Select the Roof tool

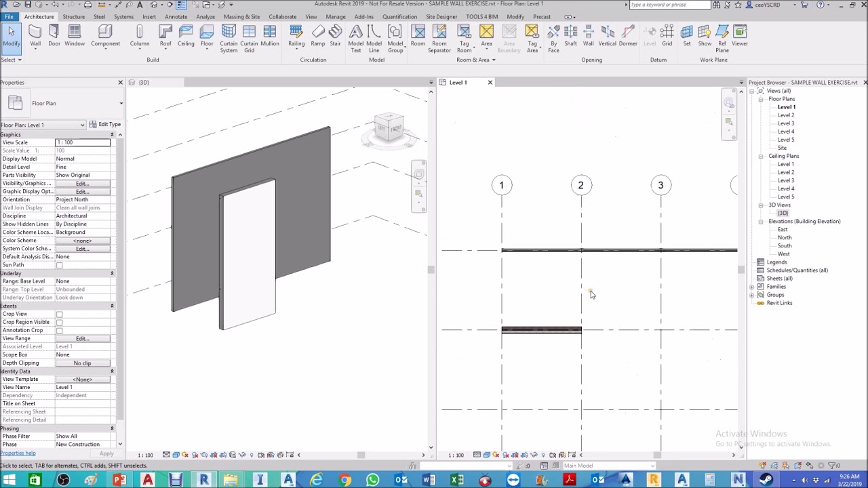[x=165, y=36]
